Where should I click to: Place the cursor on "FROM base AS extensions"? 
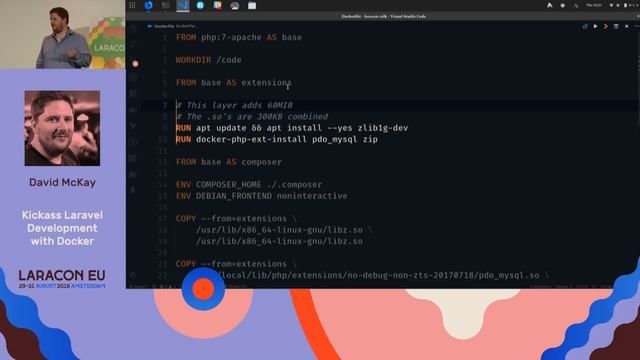point(233,82)
